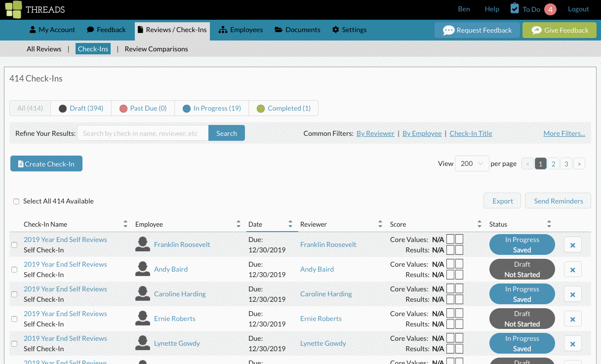
Task: Select the checkbox for Lynette Gowdy's row
Action: 14,344
